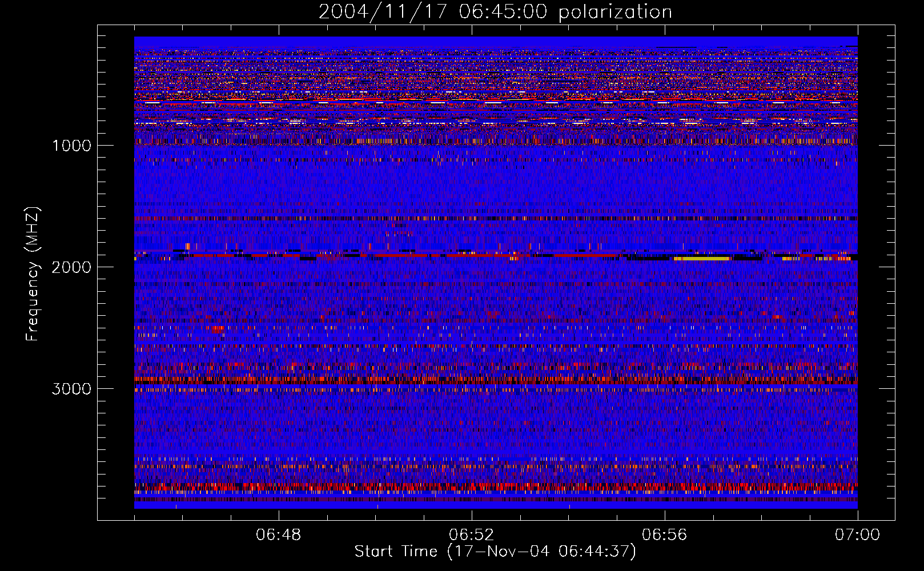Click the yellow burst segment near 2000 MHz
924x571 pixels.
tap(702, 259)
